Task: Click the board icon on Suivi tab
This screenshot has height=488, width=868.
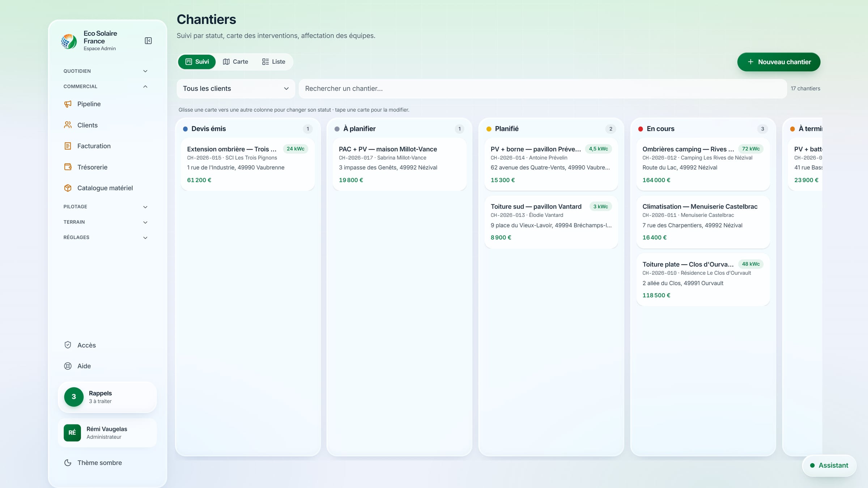Action: pos(189,62)
